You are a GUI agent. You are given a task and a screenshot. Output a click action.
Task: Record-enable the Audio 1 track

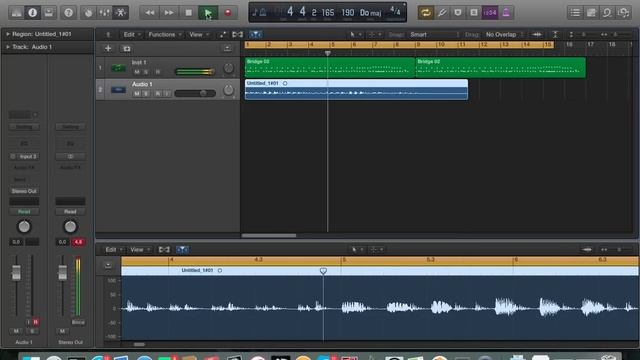click(158, 93)
